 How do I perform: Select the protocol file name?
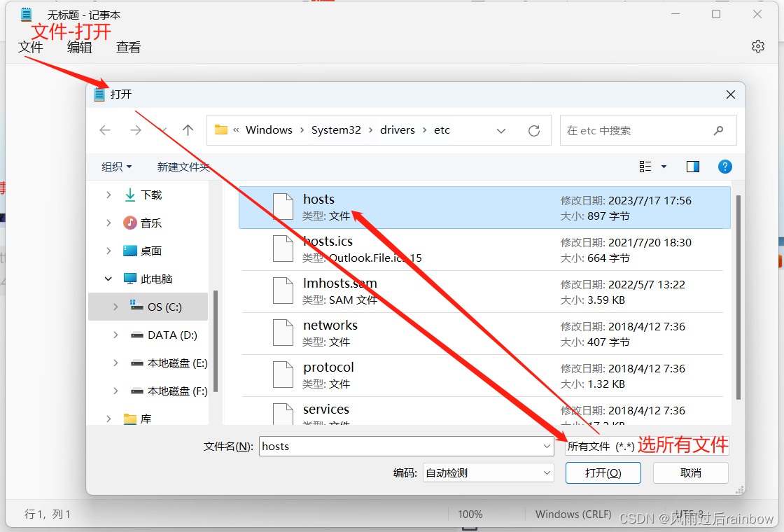click(328, 367)
